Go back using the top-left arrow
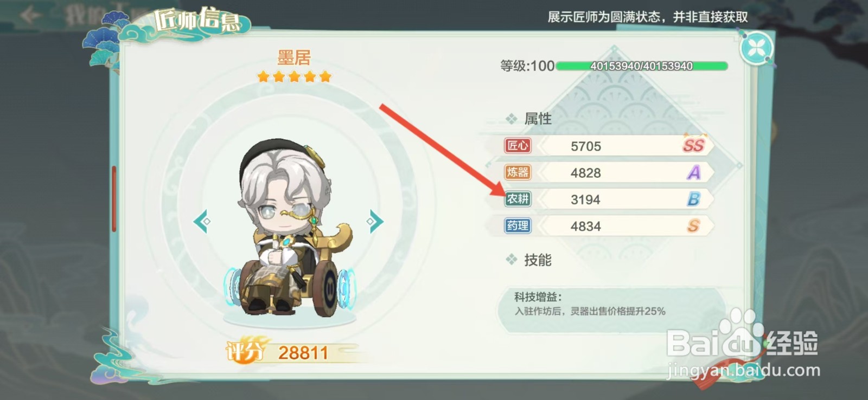The height and width of the screenshot is (400, 868). [30, 15]
